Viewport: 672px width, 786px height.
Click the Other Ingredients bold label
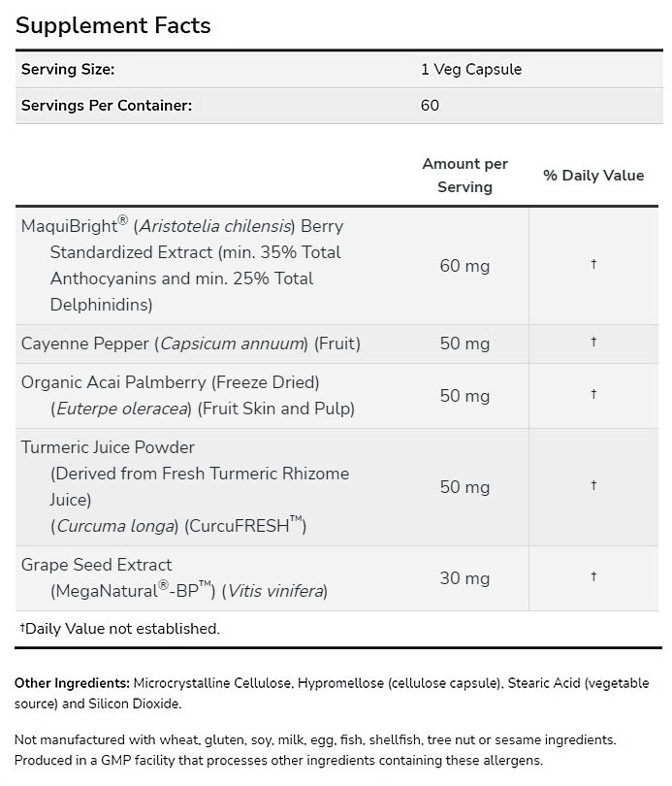(72, 684)
